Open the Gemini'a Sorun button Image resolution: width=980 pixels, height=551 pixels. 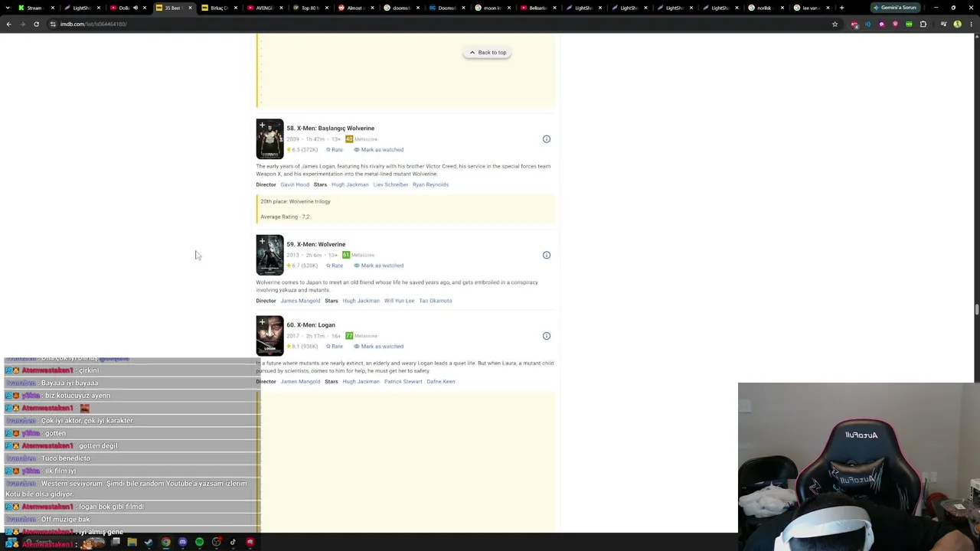[x=897, y=8]
